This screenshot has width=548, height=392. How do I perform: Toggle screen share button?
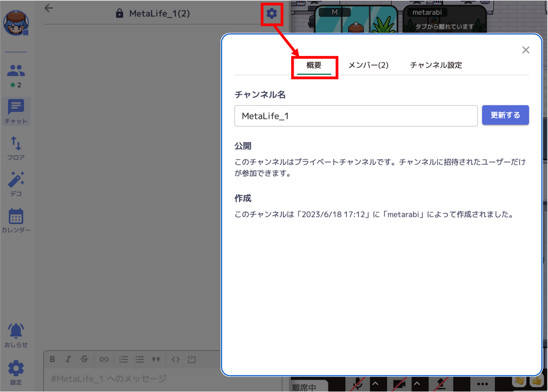(441, 384)
